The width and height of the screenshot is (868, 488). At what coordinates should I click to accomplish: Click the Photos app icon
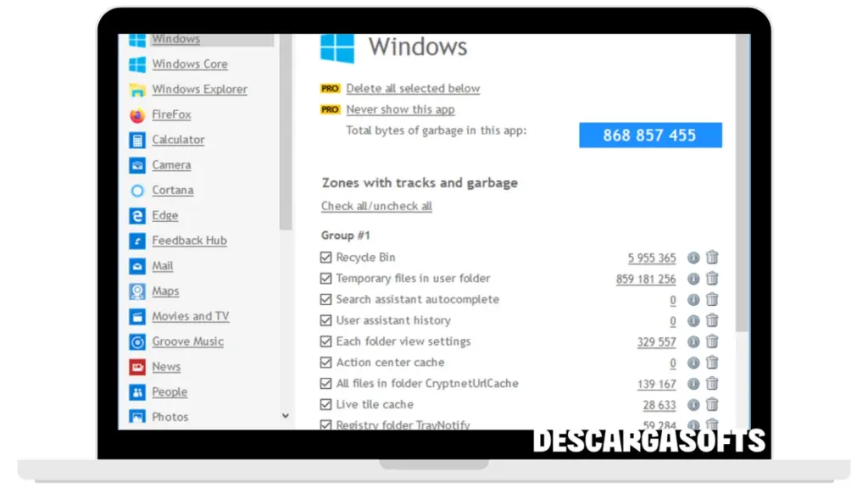tap(137, 417)
